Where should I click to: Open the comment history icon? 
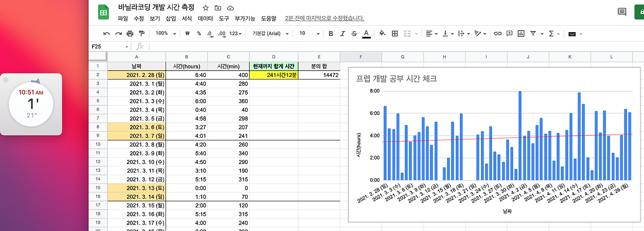tap(622, 12)
